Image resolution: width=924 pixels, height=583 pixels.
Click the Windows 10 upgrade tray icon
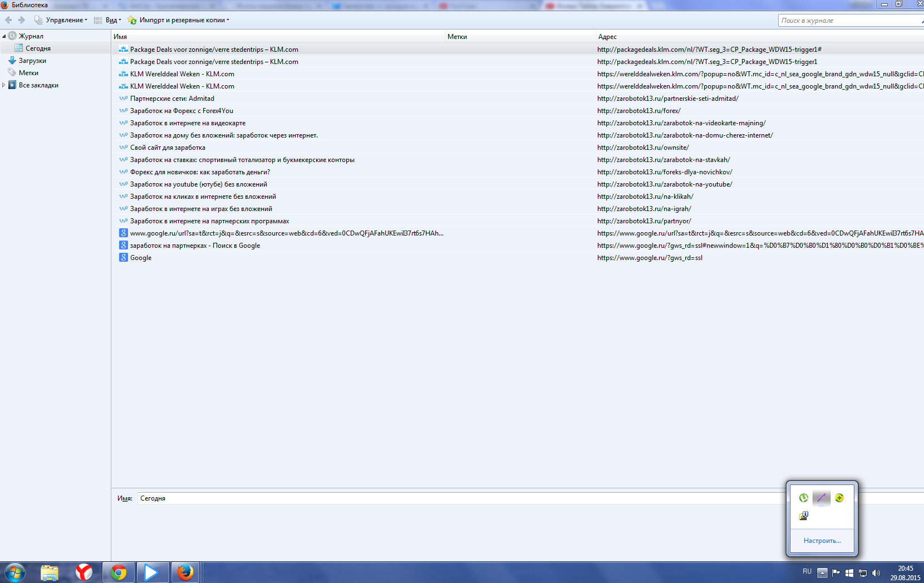849,573
